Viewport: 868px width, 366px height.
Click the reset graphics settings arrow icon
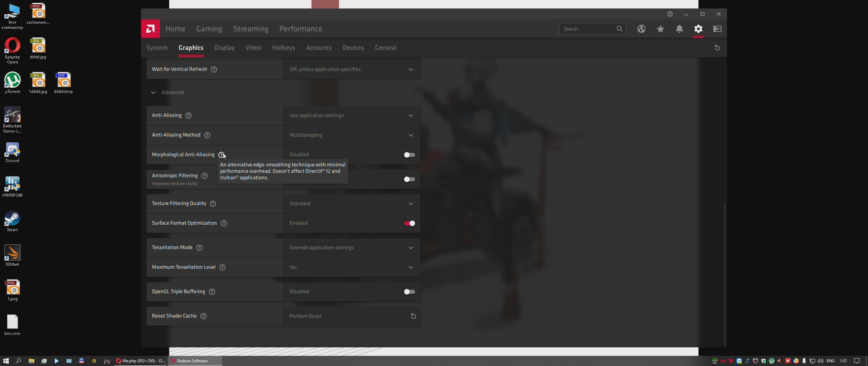point(717,48)
